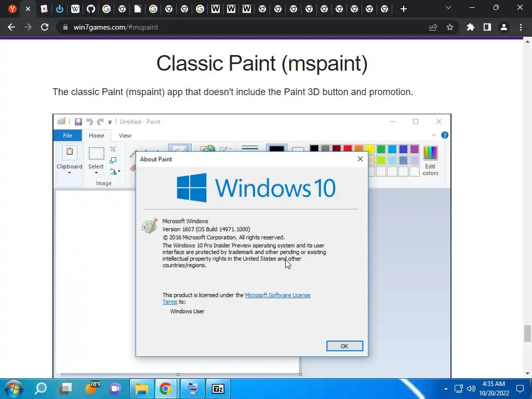The height and width of the screenshot is (399, 532).
Task: Click the Resize icon in the Image group
Action: 113,160
